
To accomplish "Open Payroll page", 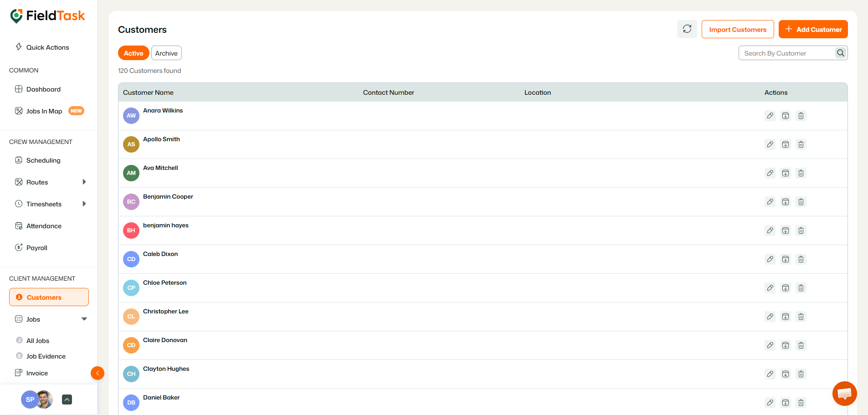I will pyautogui.click(x=37, y=248).
